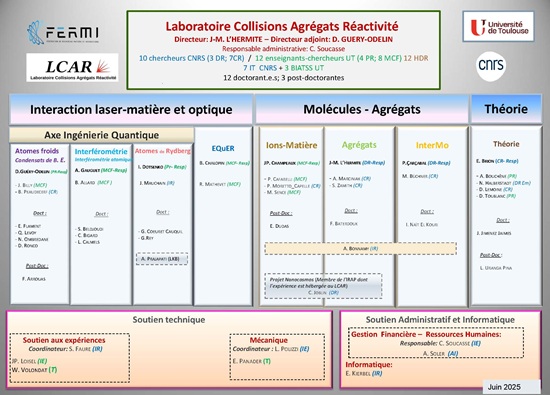Click the Atomes de Rydberg team title
Image resolution: width=550 pixels, height=395 pixels.
pos(163,151)
